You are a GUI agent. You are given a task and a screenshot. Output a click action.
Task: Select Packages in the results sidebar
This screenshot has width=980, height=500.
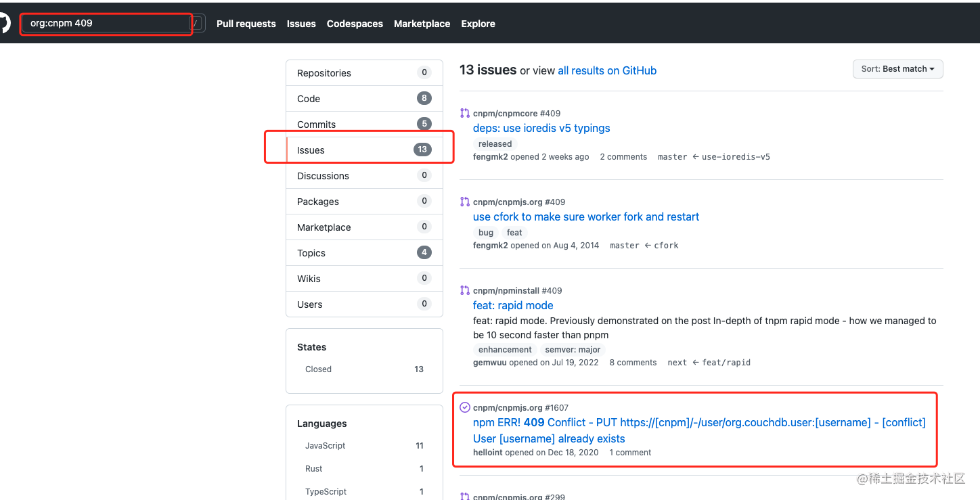pos(364,202)
